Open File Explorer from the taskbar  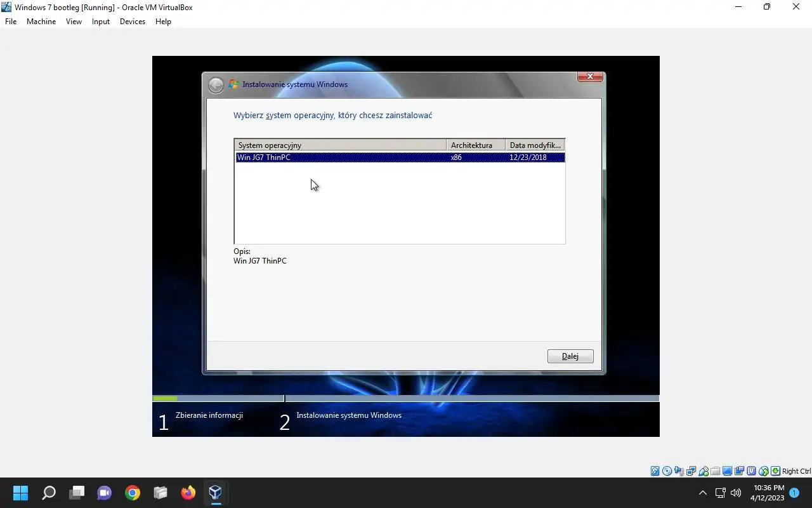click(160, 493)
